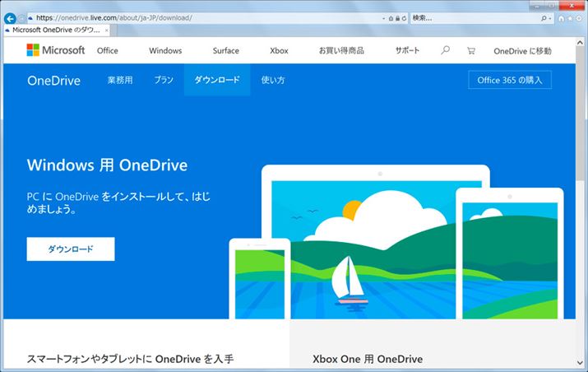Open the Office menu item

[x=107, y=51]
